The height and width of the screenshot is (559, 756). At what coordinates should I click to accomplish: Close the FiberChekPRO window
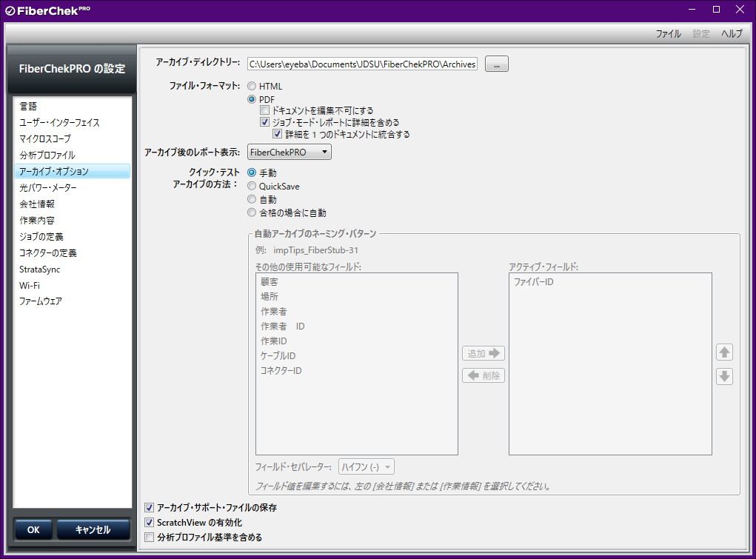[x=740, y=10]
